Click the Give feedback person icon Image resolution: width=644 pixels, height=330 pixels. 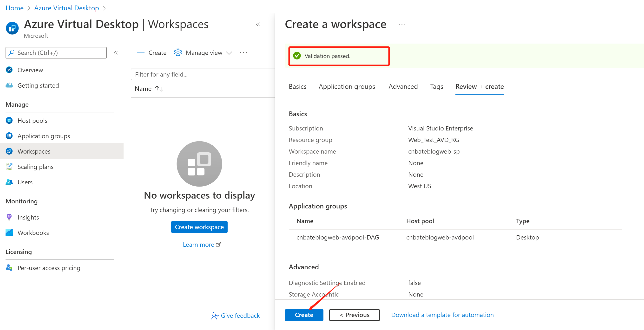point(215,316)
